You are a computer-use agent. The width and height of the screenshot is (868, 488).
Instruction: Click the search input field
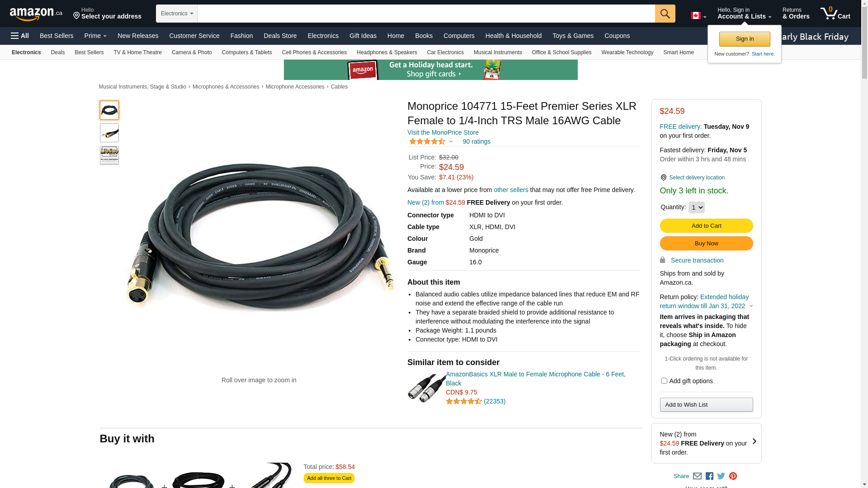[x=426, y=14]
